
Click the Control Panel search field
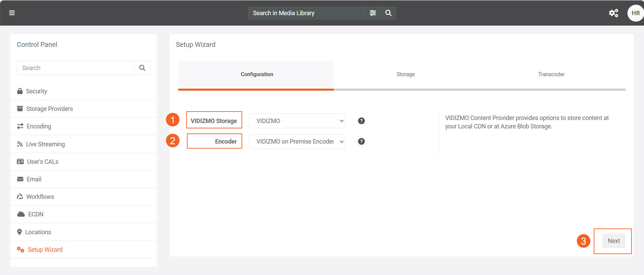[76, 68]
